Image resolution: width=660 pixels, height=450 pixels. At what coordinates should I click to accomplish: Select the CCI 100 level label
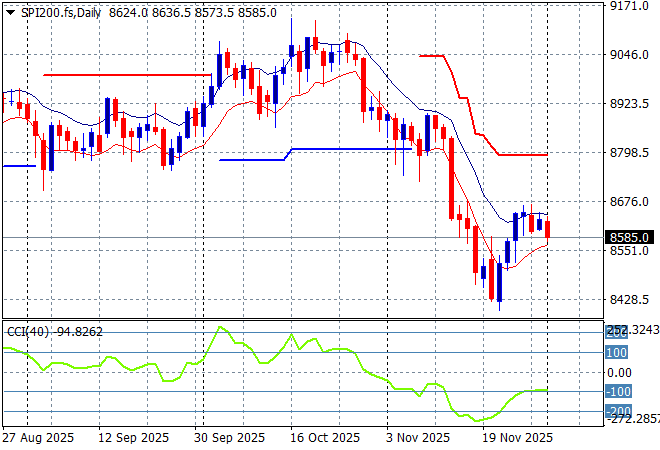[x=617, y=352]
